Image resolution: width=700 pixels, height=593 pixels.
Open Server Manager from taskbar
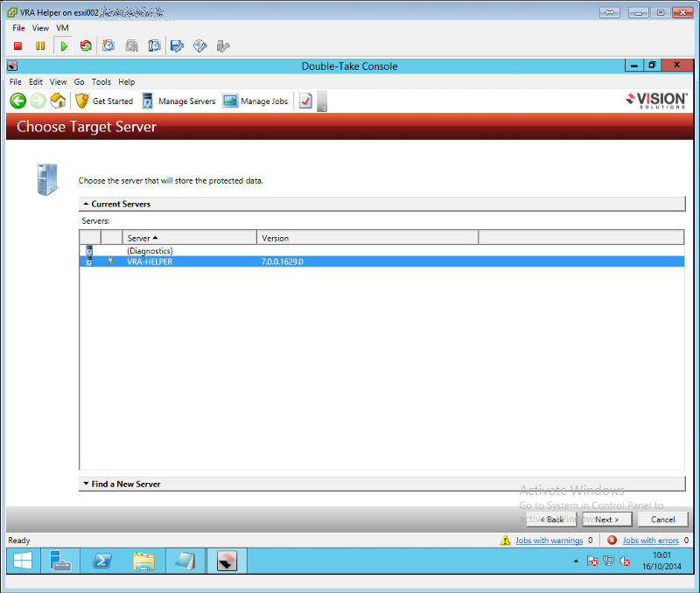click(60, 561)
